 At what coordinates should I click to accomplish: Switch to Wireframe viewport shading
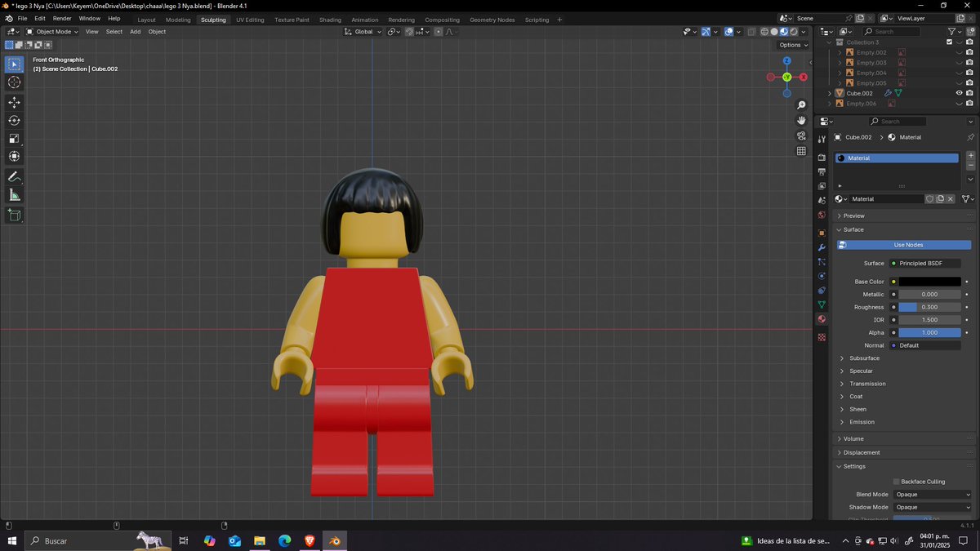point(764,32)
